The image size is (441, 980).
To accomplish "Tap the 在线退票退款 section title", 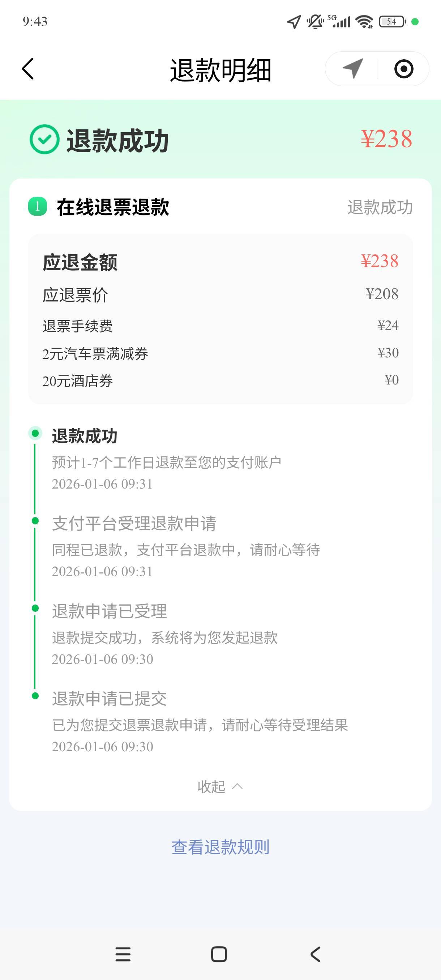I will (x=113, y=207).
